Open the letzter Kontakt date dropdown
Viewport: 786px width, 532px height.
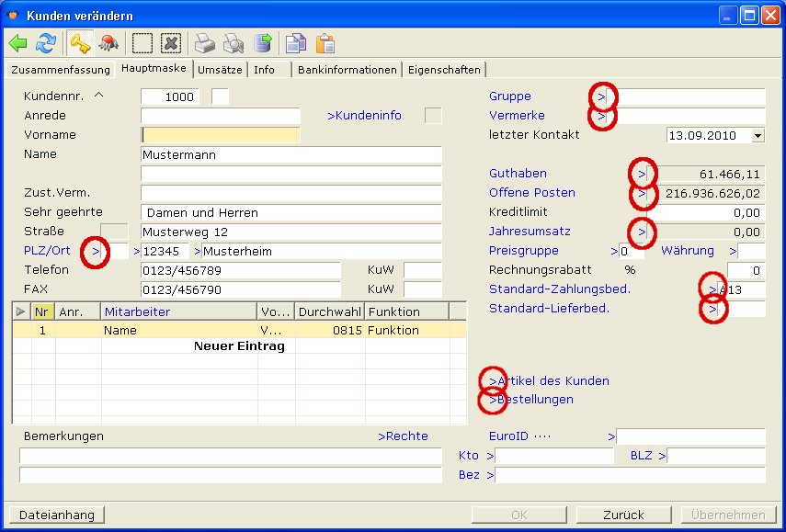(x=758, y=136)
